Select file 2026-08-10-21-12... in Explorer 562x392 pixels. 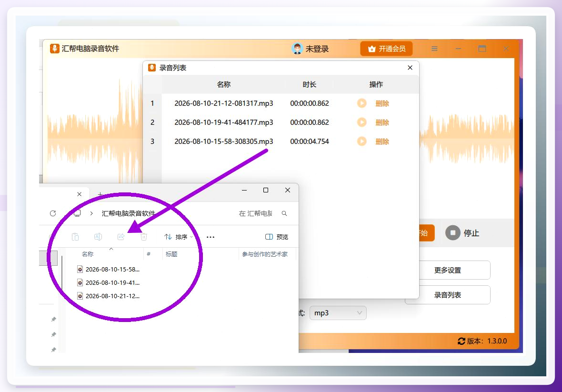click(109, 296)
